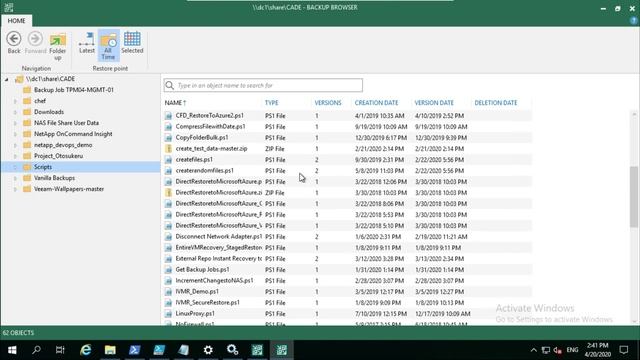
Task: Expand the NAS File Share User Data node
Action: [16, 123]
